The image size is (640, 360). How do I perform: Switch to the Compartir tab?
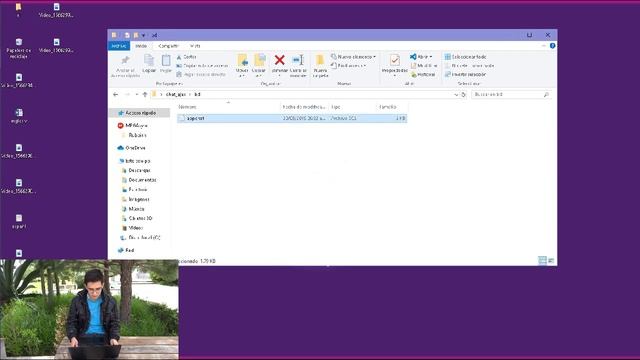pos(168,46)
